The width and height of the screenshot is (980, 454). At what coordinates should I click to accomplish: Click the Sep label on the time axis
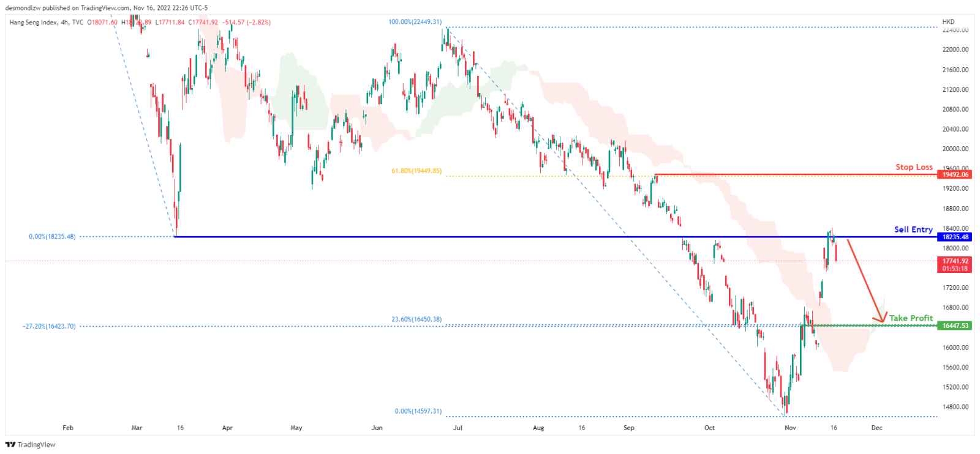629,428
